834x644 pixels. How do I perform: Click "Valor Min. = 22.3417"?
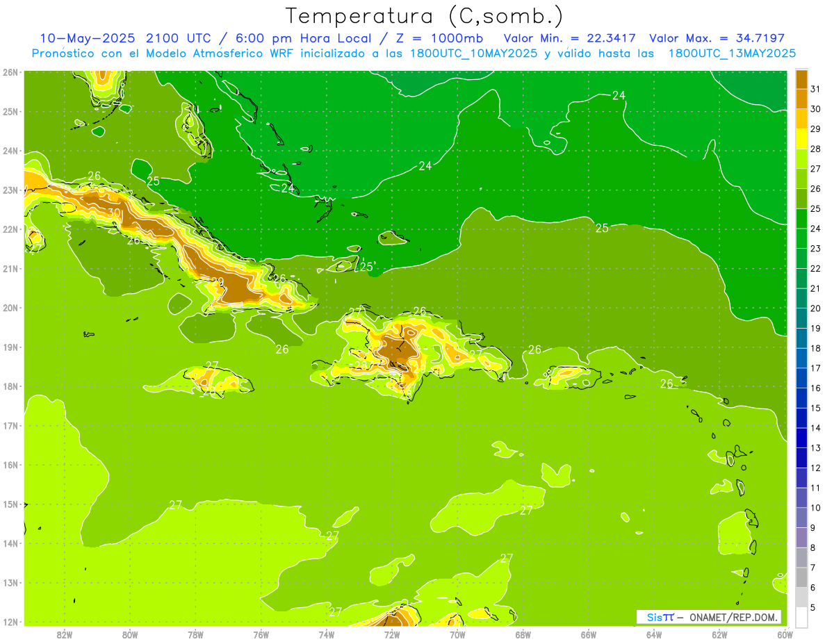click(x=570, y=38)
